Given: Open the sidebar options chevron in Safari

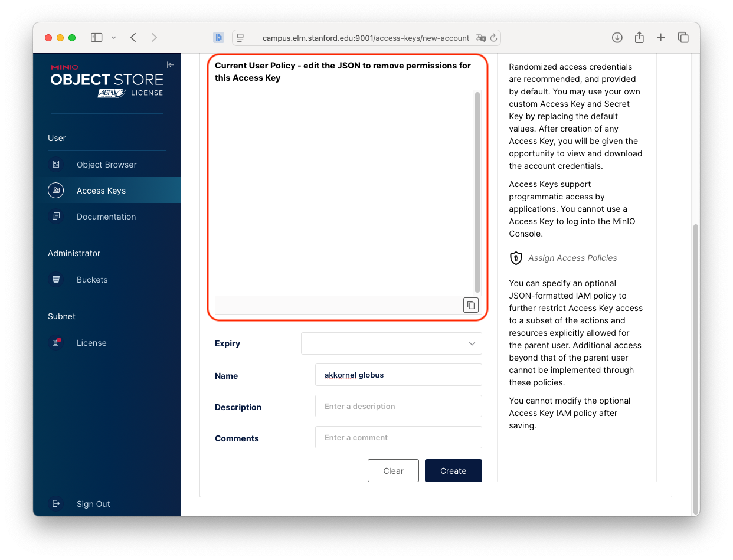Looking at the screenshot, I should (x=113, y=37).
